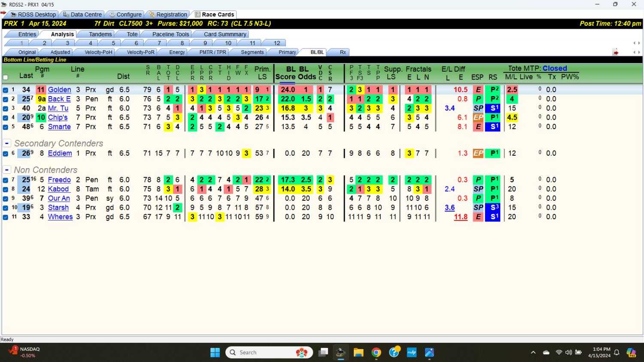Open File Explorer from the taskbar
The image size is (644, 362).
(358, 352)
